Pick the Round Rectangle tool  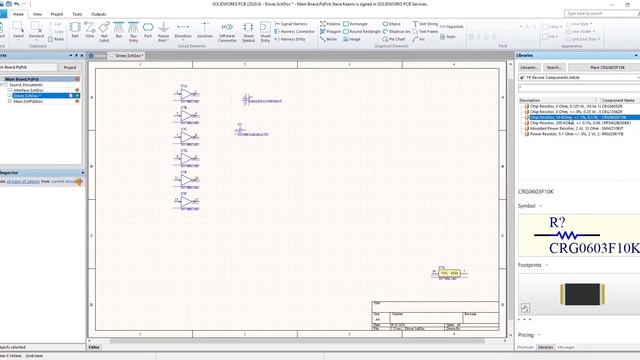(x=362, y=31)
